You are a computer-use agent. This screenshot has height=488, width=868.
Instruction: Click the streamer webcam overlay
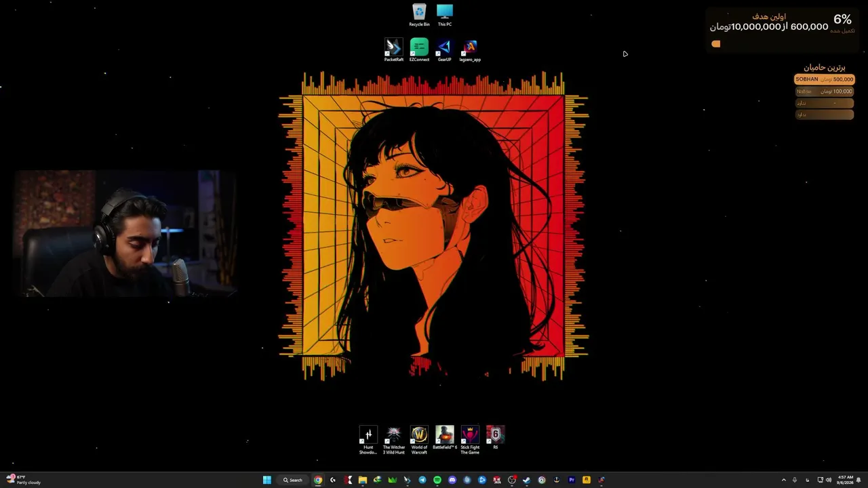click(x=125, y=234)
